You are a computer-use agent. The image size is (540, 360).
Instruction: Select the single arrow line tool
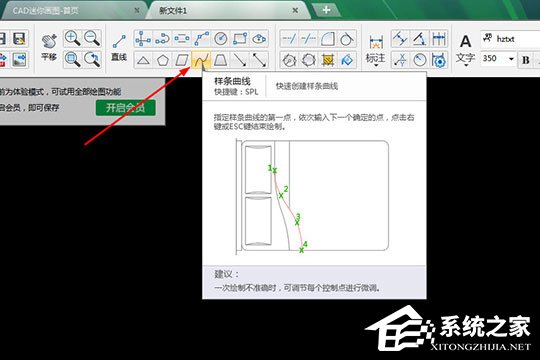tap(240, 60)
